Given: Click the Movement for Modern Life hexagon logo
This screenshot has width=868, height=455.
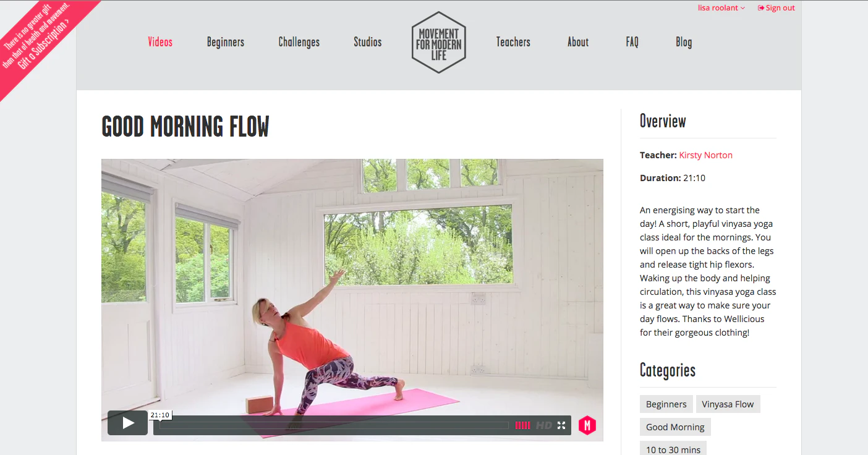Looking at the screenshot, I should click(439, 42).
